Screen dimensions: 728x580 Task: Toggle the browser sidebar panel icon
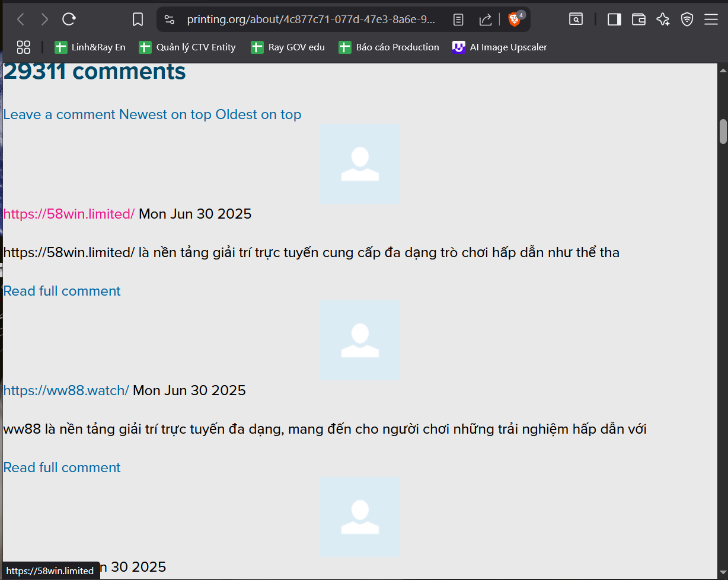pyautogui.click(x=614, y=20)
